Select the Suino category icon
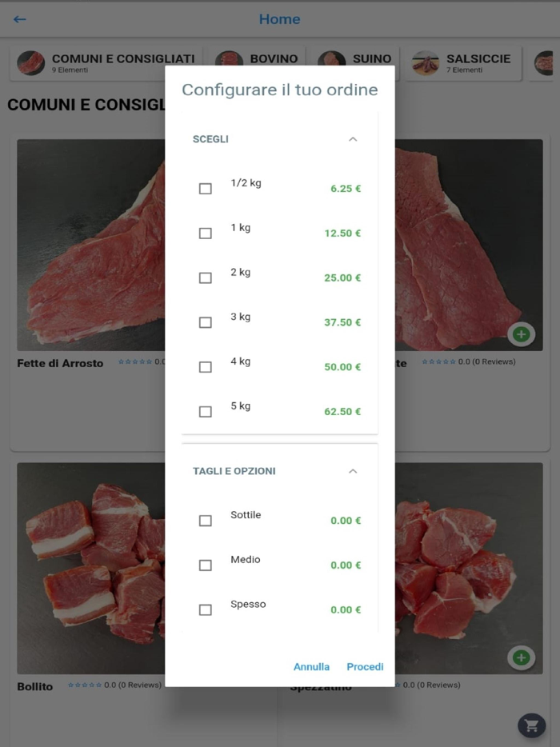Screen dimensions: 560x747 click(331, 63)
